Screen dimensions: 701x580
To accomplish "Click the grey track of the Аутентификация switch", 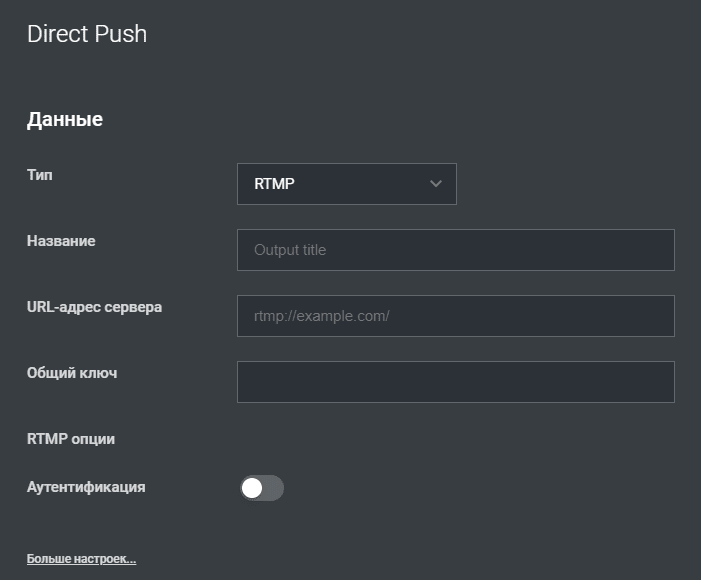I will click(273, 488).
